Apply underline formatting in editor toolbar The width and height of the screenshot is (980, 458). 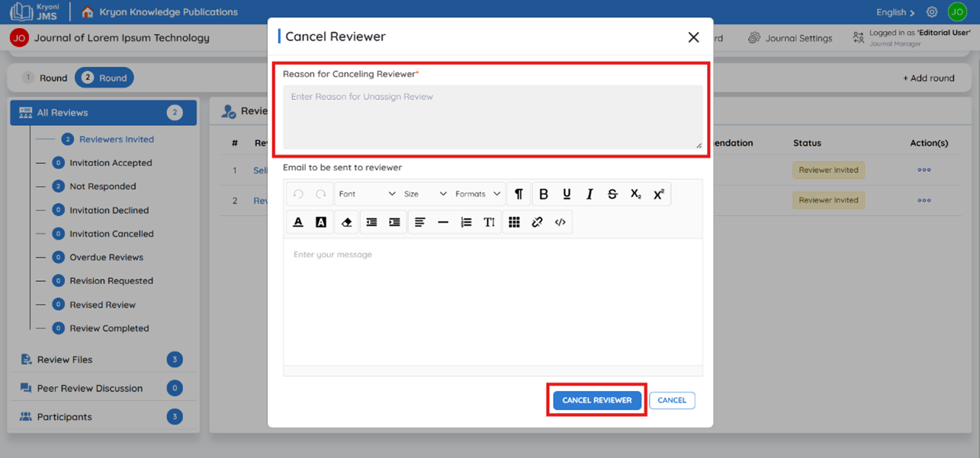click(567, 194)
